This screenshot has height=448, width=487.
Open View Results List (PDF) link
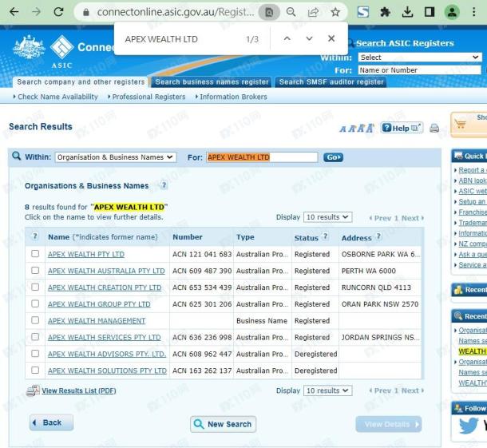(x=79, y=391)
